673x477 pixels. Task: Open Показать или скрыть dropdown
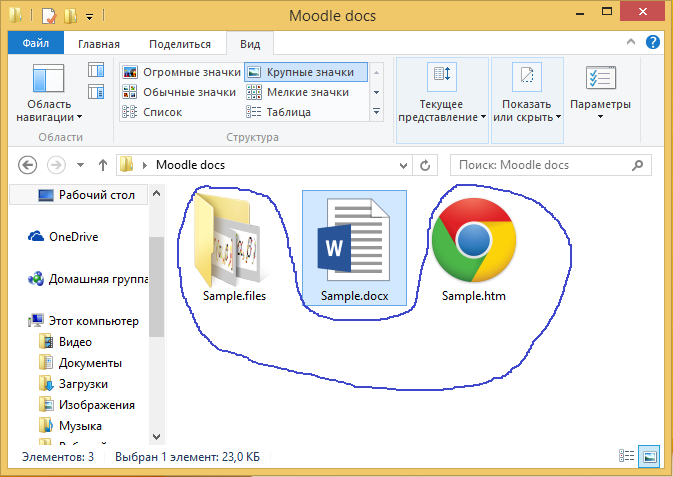[x=527, y=100]
